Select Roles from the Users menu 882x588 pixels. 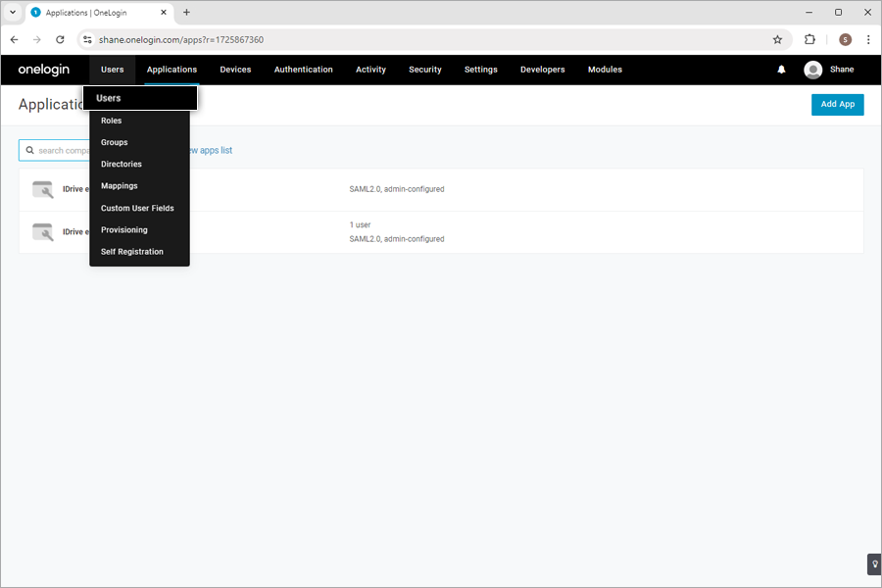(139, 121)
